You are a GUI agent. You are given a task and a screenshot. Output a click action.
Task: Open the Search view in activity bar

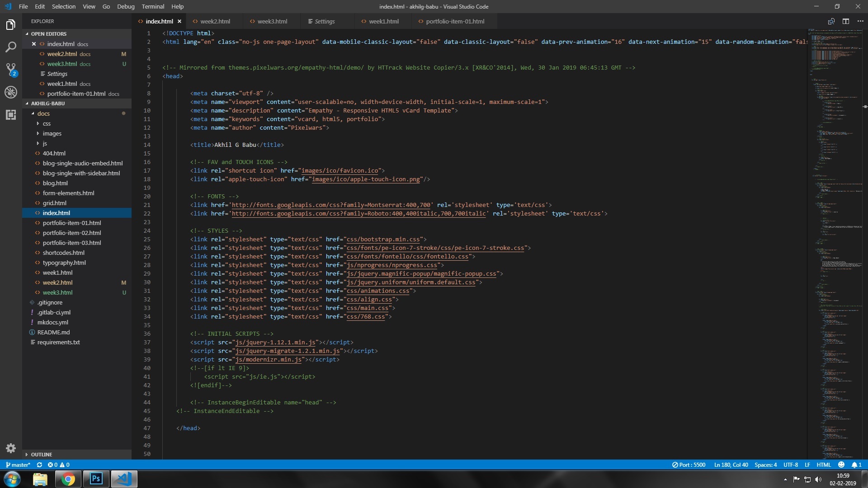tap(11, 47)
